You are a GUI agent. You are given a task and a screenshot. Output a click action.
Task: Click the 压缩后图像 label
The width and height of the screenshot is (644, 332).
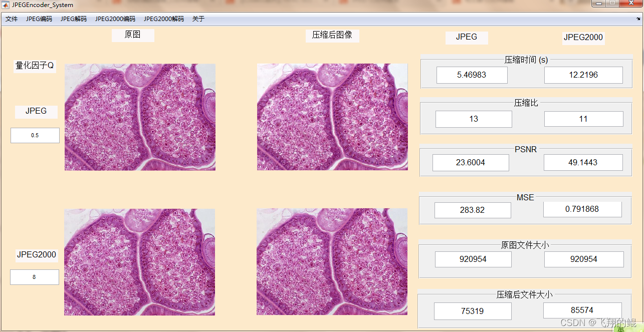[x=332, y=36]
